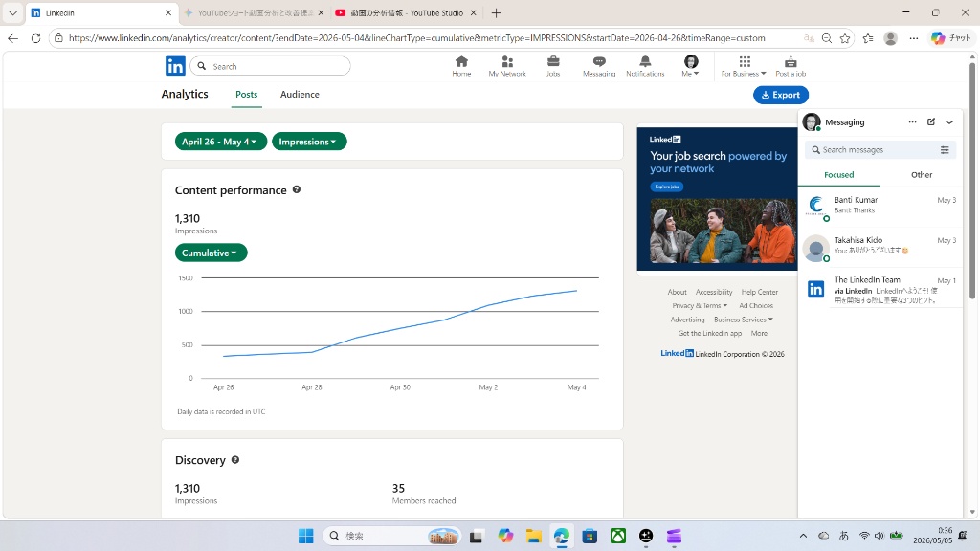Viewport: 980px width, 551px height.
Task: Reload the page with the refresh icon
Action: [x=35, y=38]
